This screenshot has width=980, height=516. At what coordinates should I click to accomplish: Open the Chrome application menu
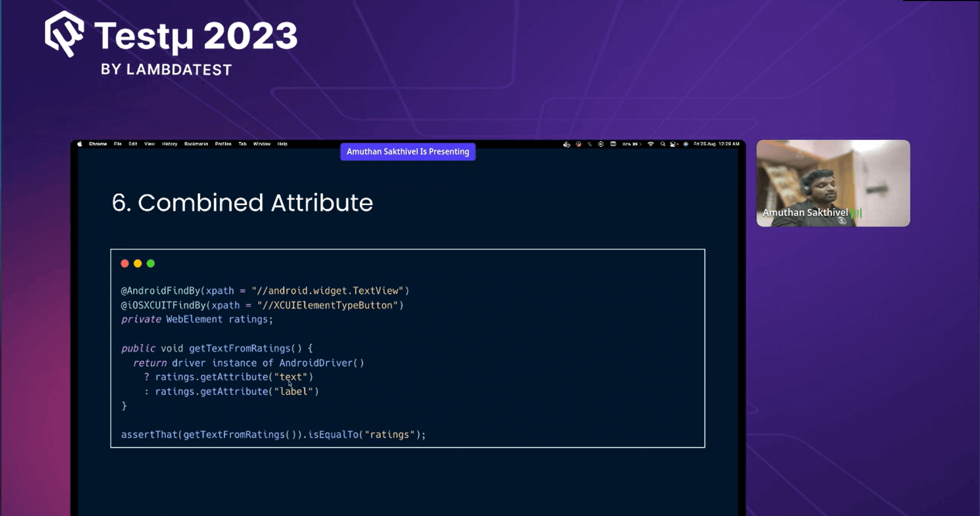pyautogui.click(x=98, y=144)
